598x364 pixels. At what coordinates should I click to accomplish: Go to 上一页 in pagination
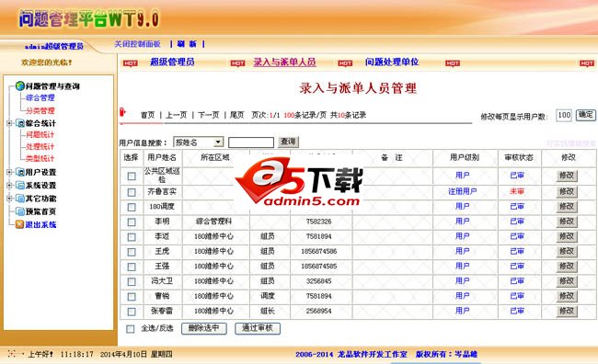177,115
